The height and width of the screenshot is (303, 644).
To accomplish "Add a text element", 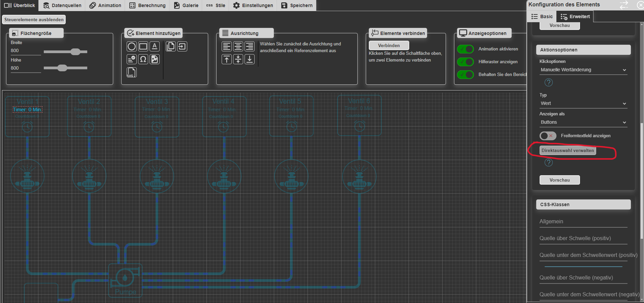I will coord(154,46).
